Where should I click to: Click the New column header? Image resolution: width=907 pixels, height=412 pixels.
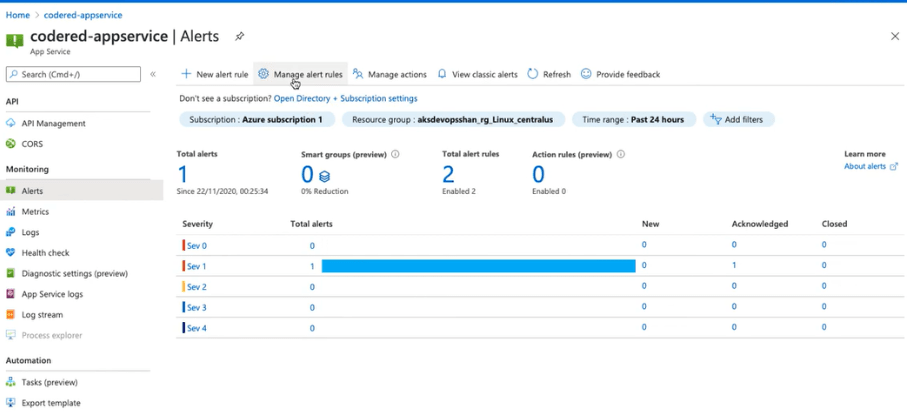[650, 224]
